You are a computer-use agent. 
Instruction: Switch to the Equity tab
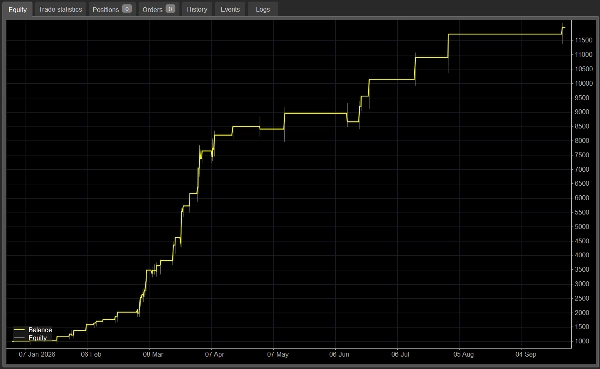click(18, 10)
